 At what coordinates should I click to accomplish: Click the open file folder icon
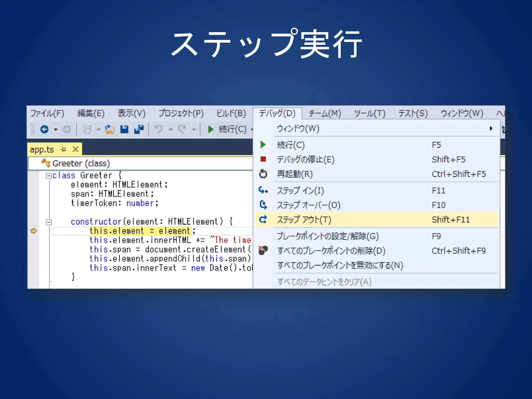[x=110, y=129]
